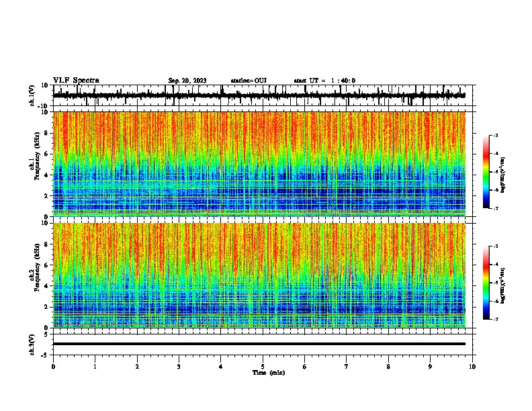Click the flat black ch.3 voltage trace
This screenshot has width=532, height=411.
(259, 344)
